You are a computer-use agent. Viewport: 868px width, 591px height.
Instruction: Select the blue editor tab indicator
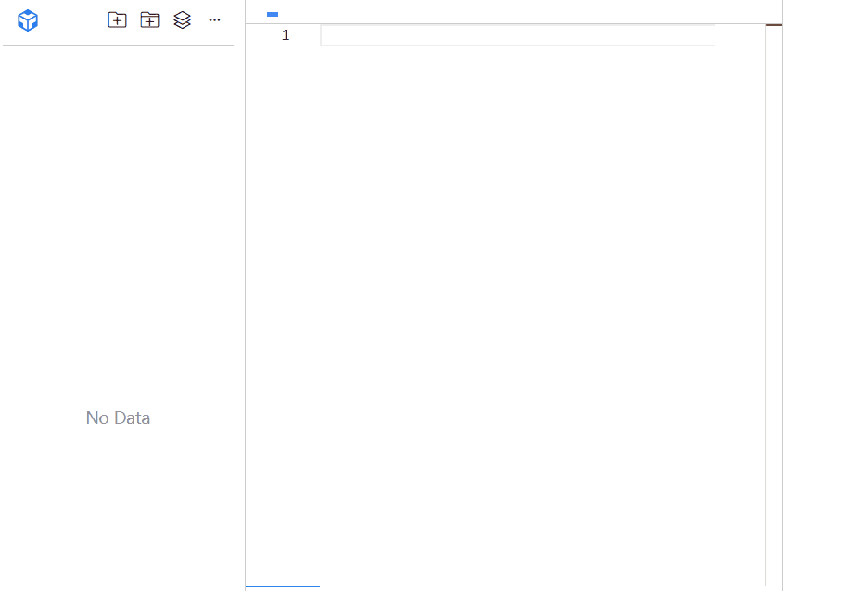[273, 14]
